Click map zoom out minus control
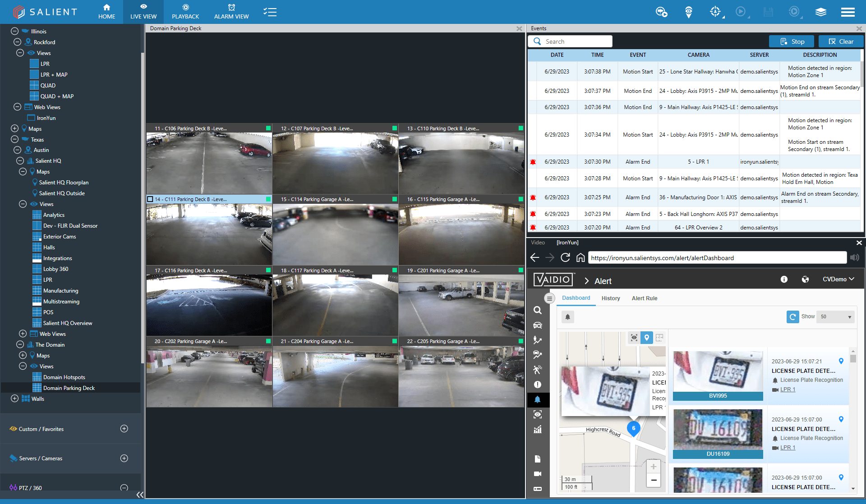The width and height of the screenshot is (866, 504). [x=654, y=481]
